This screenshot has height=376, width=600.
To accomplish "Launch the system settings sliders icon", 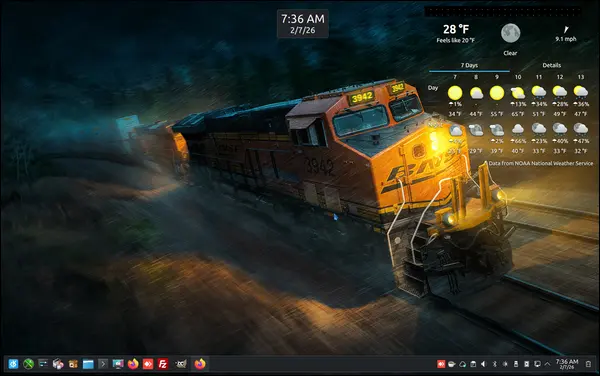I will point(43,364).
